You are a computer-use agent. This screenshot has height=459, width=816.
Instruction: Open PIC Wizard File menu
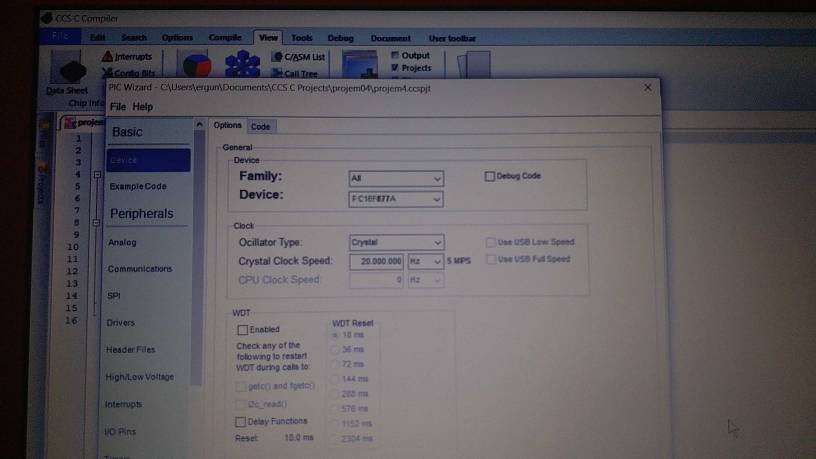click(x=118, y=107)
